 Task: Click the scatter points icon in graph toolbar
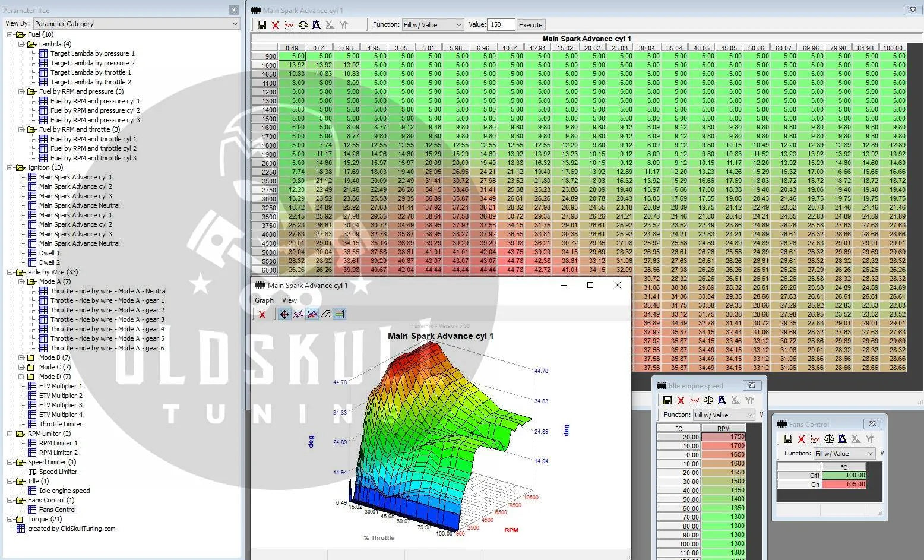[x=298, y=315]
